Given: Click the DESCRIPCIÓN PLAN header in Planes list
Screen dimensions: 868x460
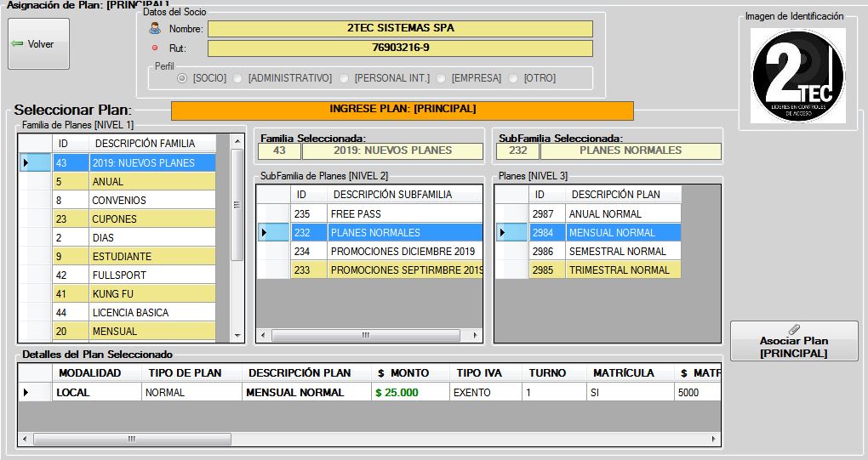Looking at the screenshot, I should [623, 195].
